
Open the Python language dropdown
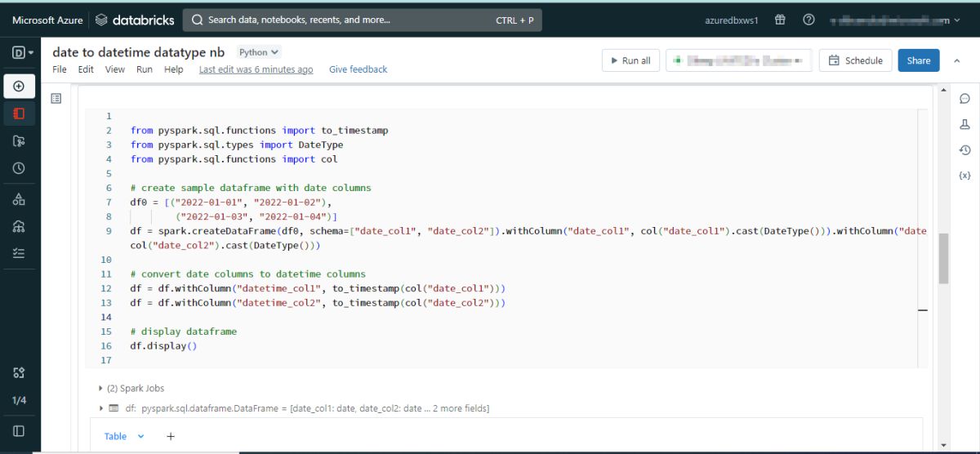point(260,52)
